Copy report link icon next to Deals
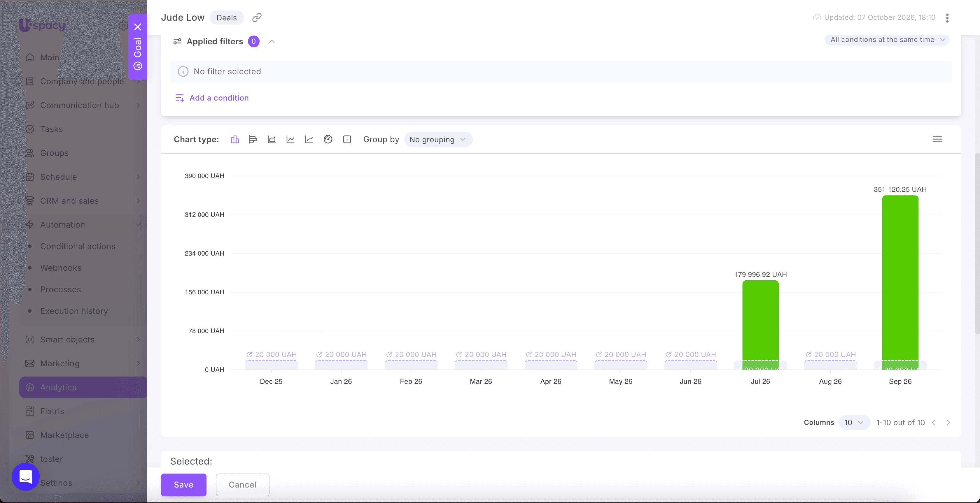980x503 pixels. (257, 17)
